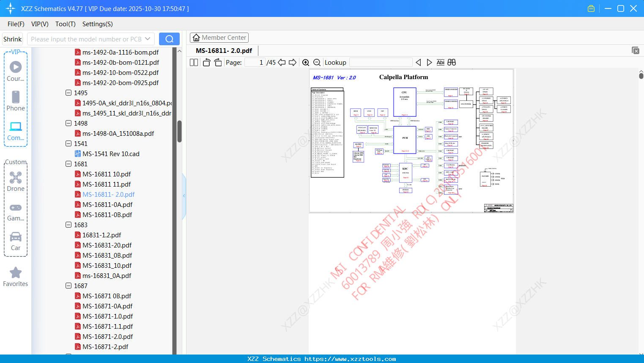Zoom out of the schematic

click(317, 62)
